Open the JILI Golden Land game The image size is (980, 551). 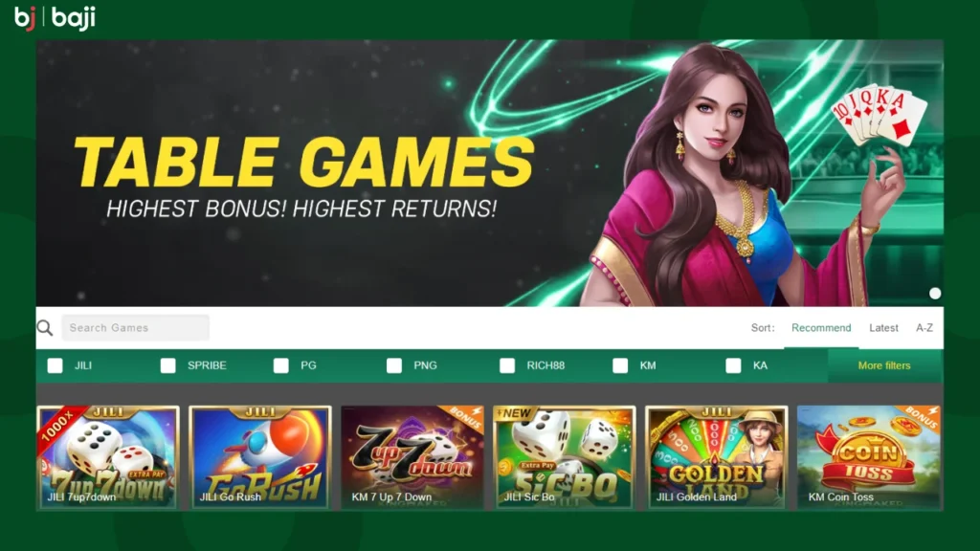click(717, 457)
